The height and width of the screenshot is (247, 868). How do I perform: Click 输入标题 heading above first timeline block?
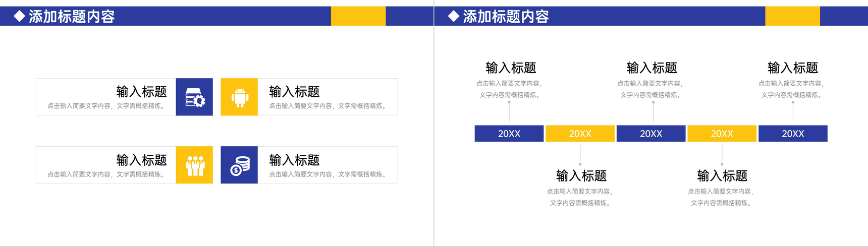511,68
